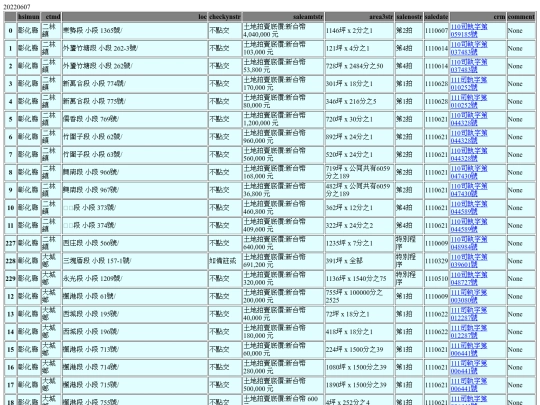
Task: Click the 'comment' column header
Action: [521, 17]
